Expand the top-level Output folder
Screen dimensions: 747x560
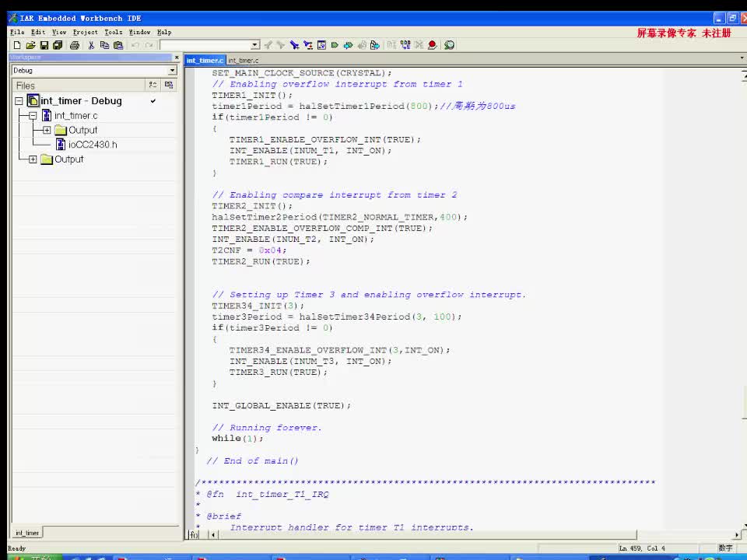pyautogui.click(x=33, y=159)
